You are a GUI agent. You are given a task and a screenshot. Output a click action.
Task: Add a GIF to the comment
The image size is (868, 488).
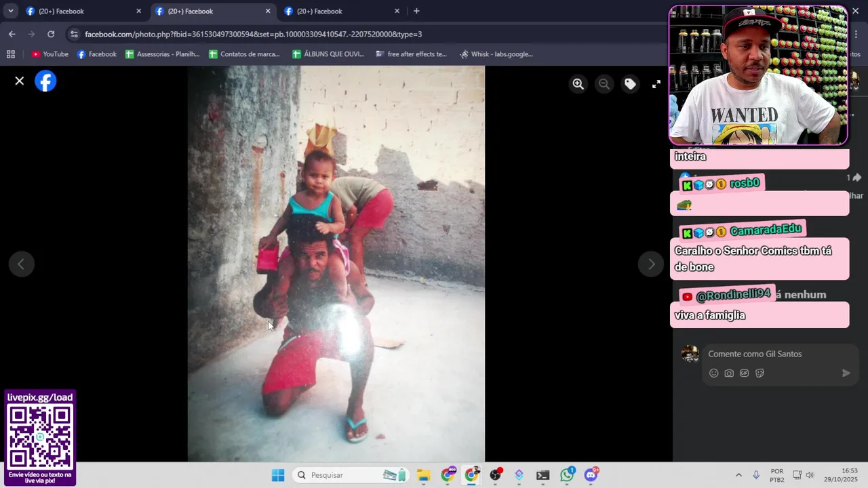pos(744,373)
